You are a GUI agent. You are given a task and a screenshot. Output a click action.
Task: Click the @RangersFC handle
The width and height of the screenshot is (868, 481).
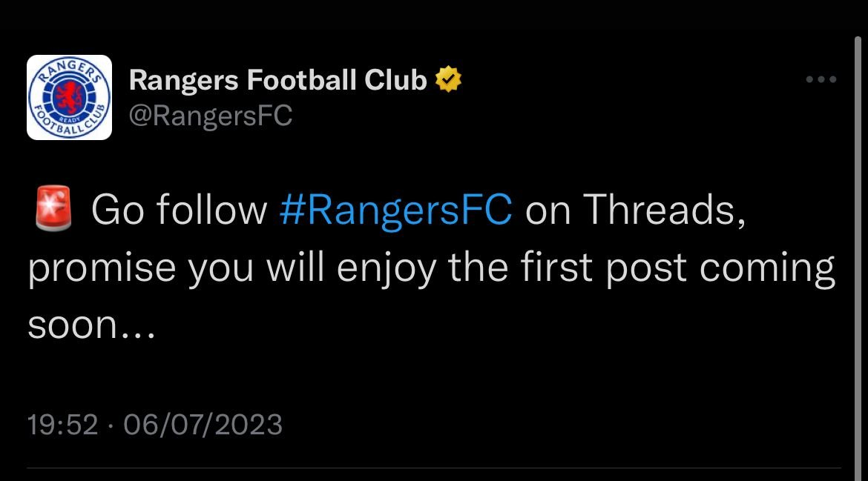211,116
